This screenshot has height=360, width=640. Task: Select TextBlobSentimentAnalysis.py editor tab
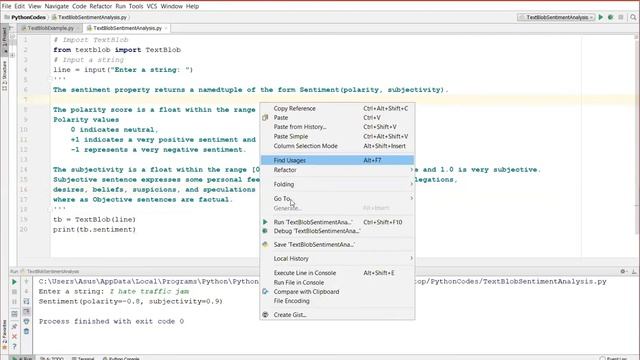pyautogui.click(x=127, y=28)
